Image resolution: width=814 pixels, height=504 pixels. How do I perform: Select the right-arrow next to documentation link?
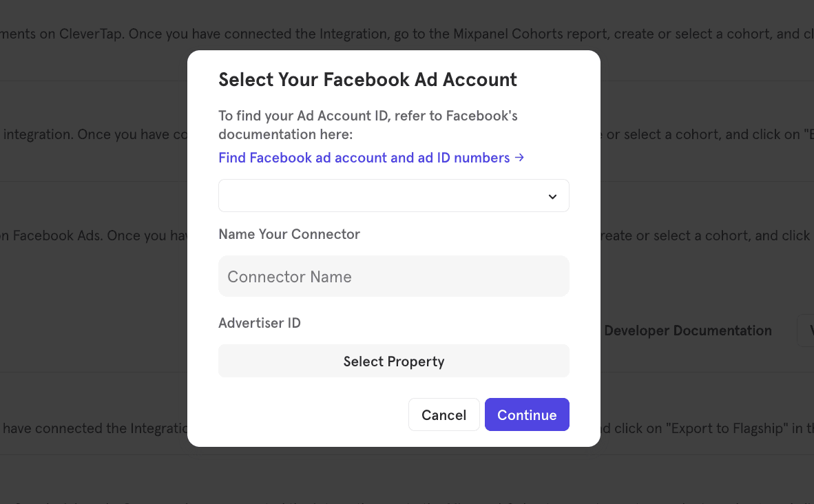(x=519, y=158)
